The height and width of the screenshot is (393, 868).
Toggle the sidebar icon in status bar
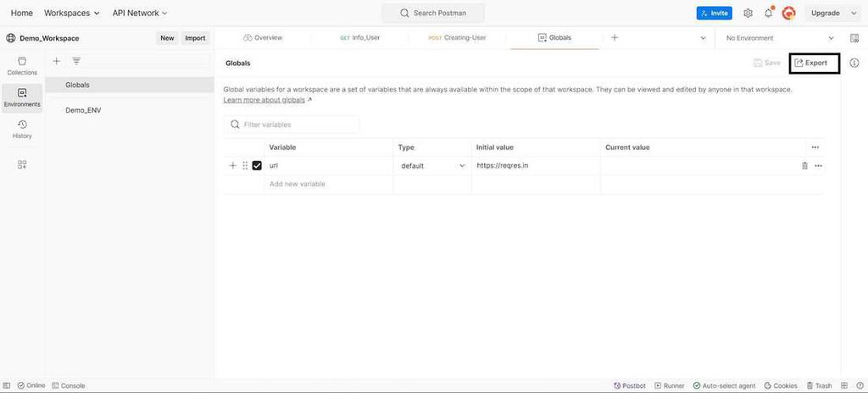pyautogui.click(x=7, y=386)
